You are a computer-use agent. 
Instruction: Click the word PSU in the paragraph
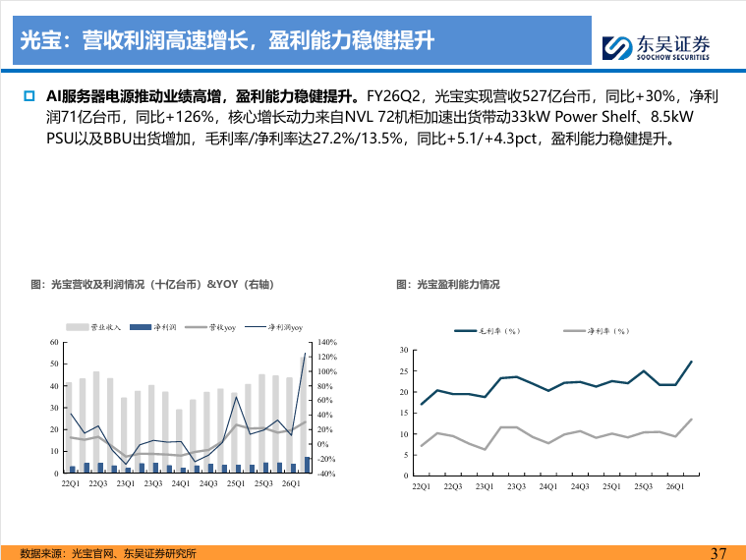coord(60,139)
